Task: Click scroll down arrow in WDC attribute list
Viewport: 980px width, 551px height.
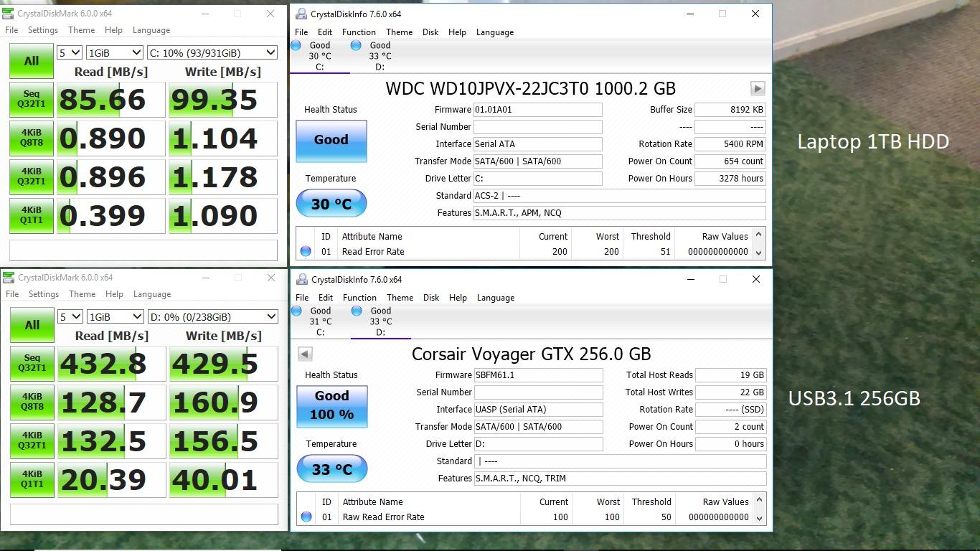Action: (x=759, y=253)
